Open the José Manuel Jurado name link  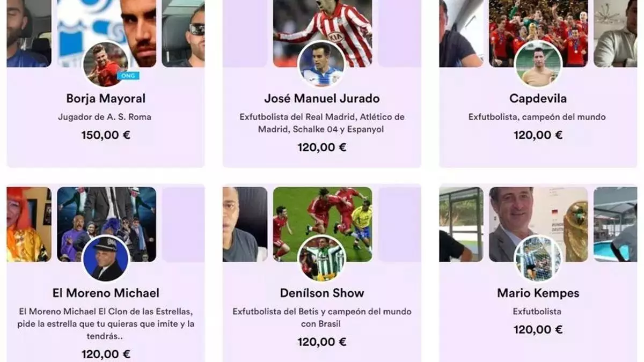pyautogui.click(x=322, y=99)
